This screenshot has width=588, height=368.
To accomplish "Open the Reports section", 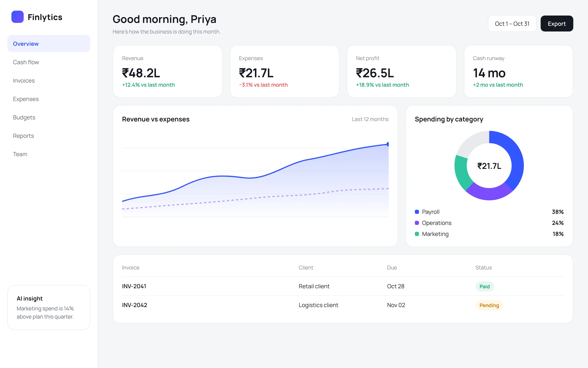I will coord(49,136).
